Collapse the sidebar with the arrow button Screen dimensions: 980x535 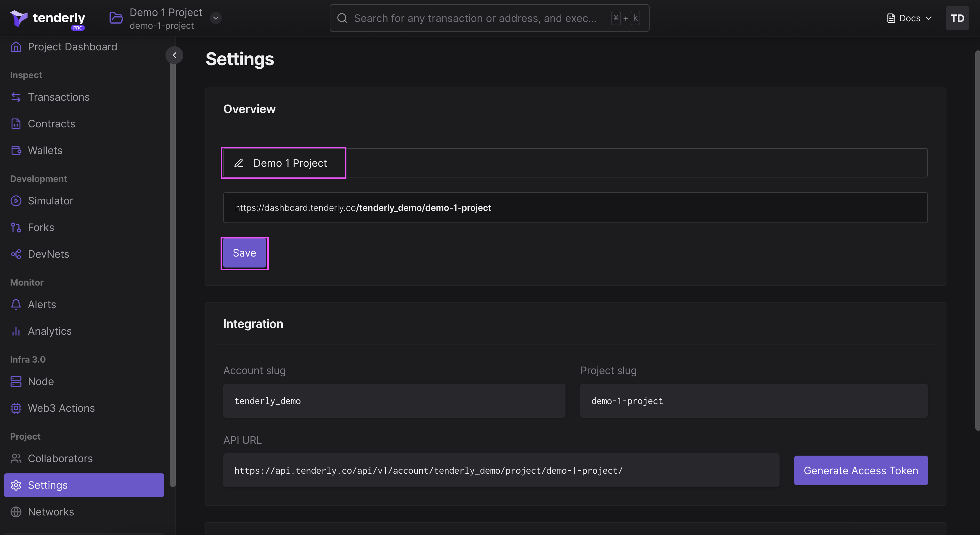(174, 55)
